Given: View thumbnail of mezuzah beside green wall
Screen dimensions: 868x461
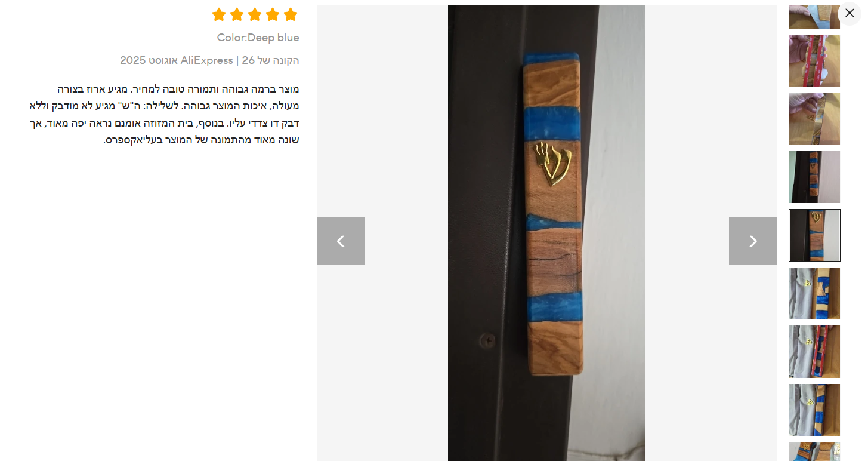Looking at the screenshot, I should [x=814, y=177].
